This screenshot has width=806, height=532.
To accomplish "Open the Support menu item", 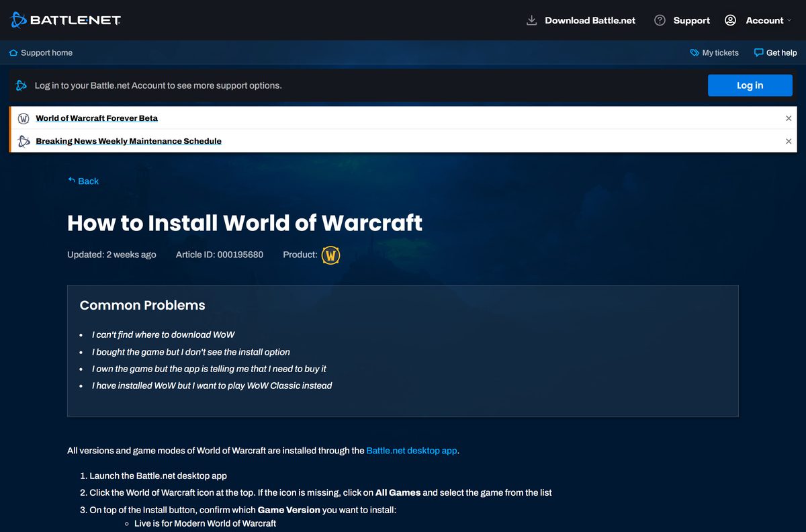I will [691, 20].
